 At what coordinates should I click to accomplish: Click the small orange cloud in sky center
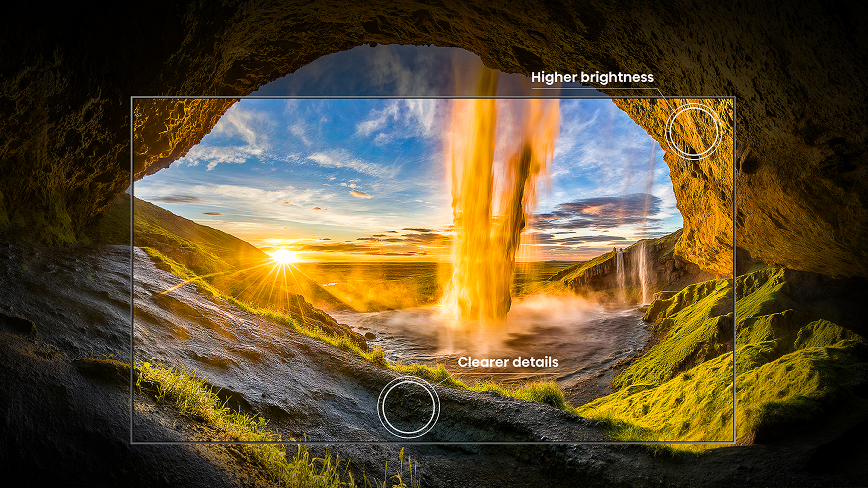click(x=360, y=194)
